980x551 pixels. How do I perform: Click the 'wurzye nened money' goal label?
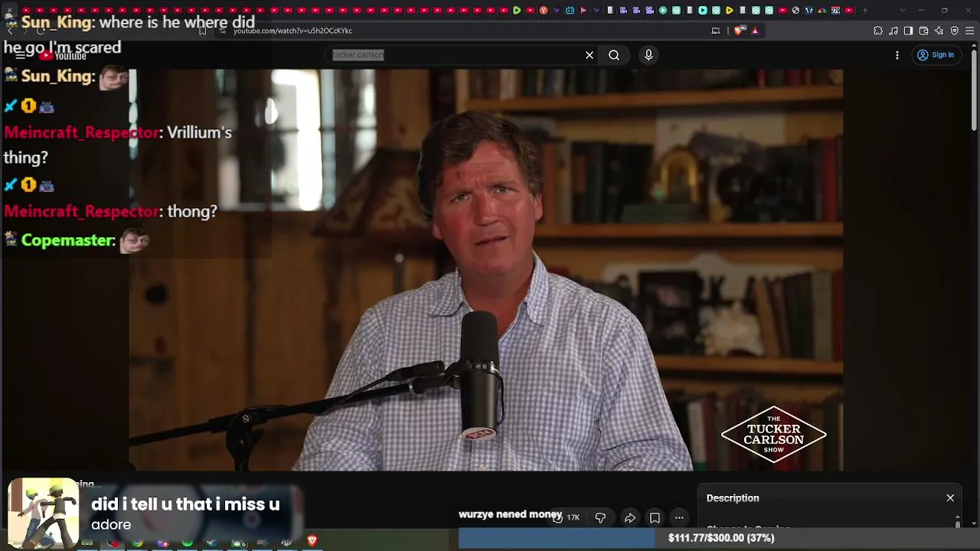click(x=510, y=514)
